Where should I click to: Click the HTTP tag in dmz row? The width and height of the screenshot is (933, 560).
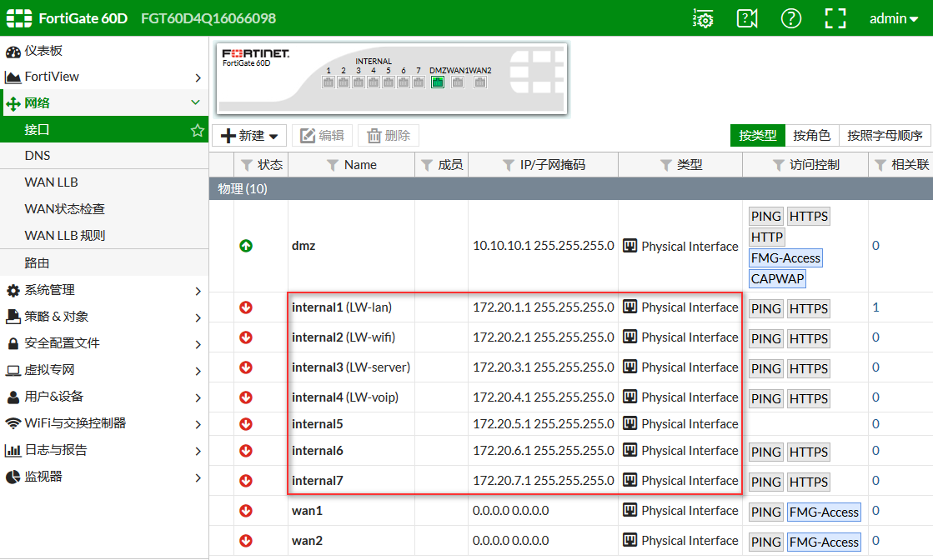[x=766, y=237]
